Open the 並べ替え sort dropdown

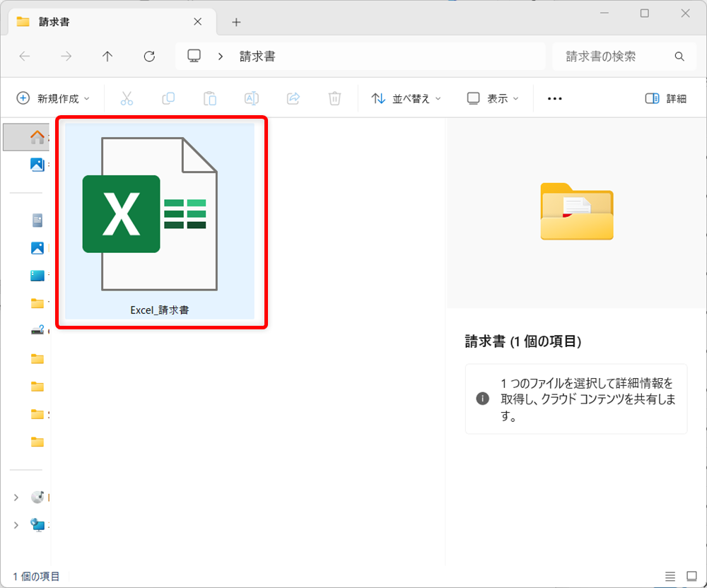tap(404, 98)
